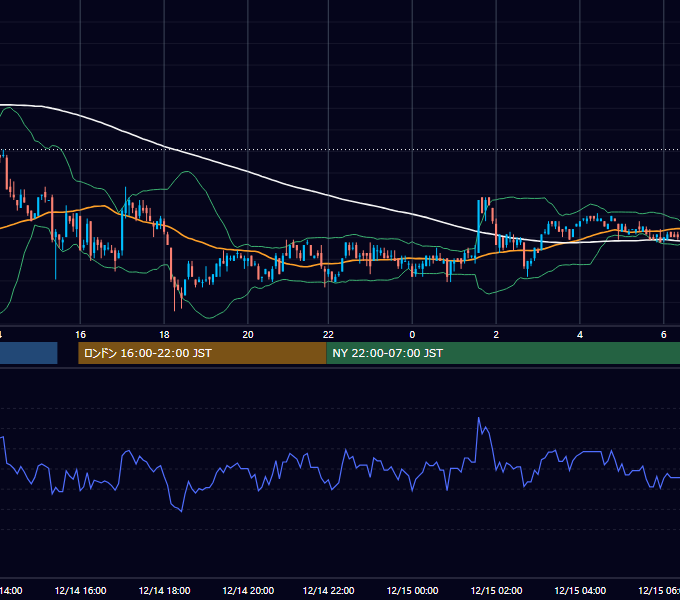This screenshot has width=680, height=600.
Task: Click the 12/14 22:00 date label
Action: pyautogui.click(x=328, y=590)
